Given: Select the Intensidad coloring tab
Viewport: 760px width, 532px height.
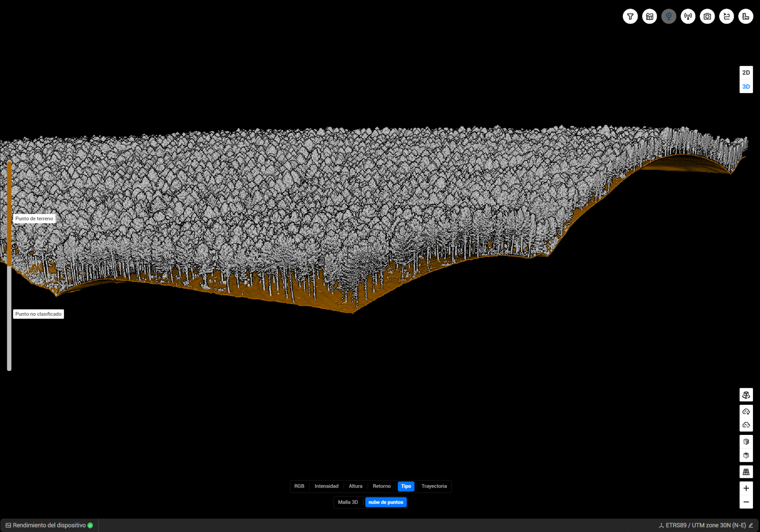Looking at the screenshot, I should (326, 486).
